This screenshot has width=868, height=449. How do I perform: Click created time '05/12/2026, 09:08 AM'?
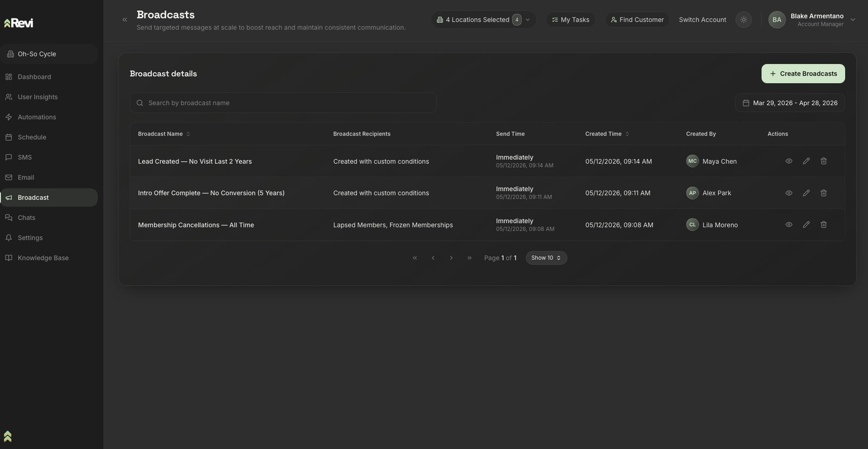619,225
